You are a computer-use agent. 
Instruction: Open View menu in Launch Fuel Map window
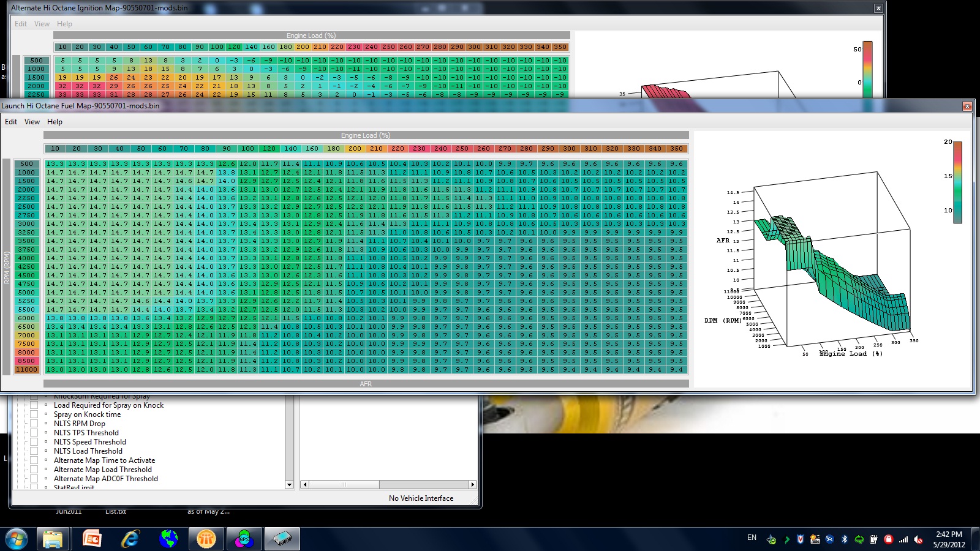click(x=32, y=122)
